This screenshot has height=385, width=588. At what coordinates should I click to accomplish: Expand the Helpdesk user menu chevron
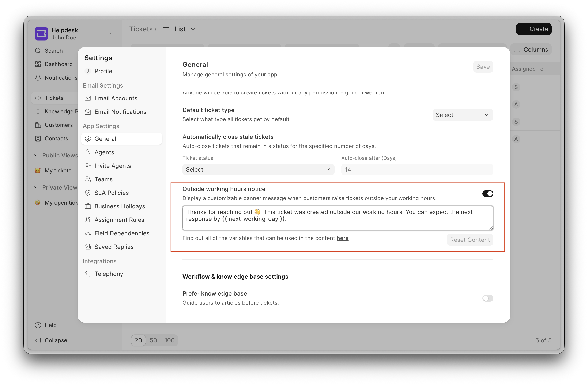112,34
